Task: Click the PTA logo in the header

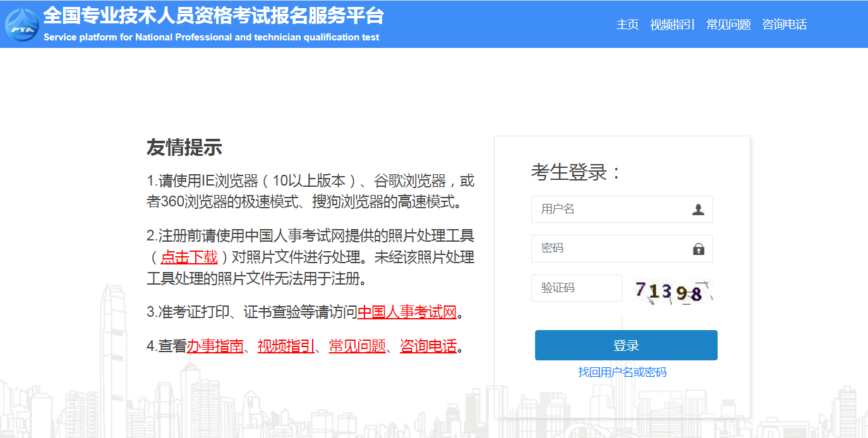Action: (x=21, y=25)
